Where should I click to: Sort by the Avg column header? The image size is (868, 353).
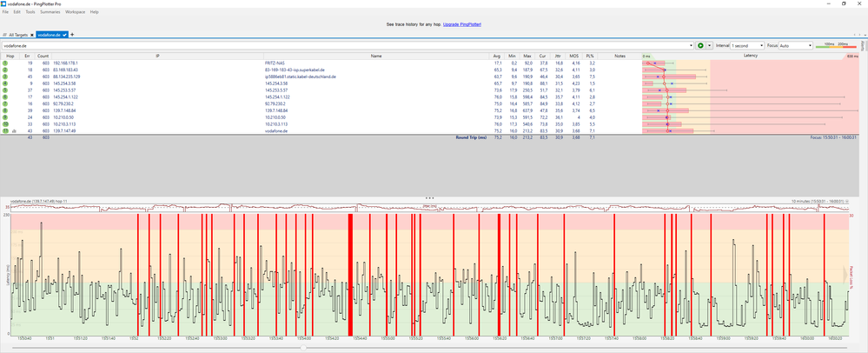point(497,56)
